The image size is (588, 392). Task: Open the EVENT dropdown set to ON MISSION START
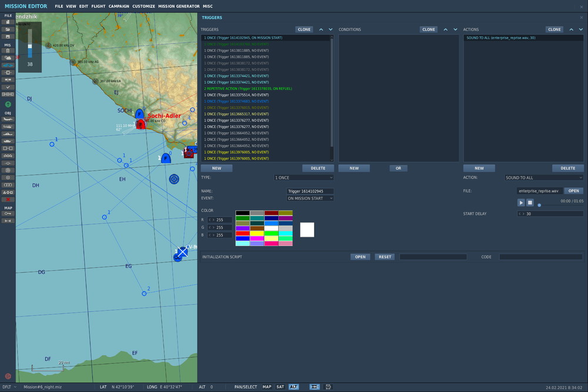tap(310, 198)
